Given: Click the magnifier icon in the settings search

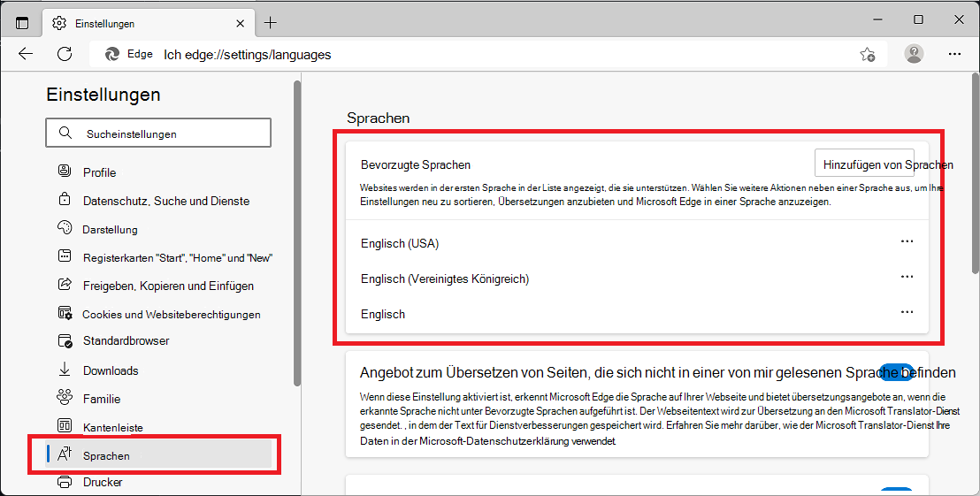Looking at the screenshot, I should (x=65, y=133).
